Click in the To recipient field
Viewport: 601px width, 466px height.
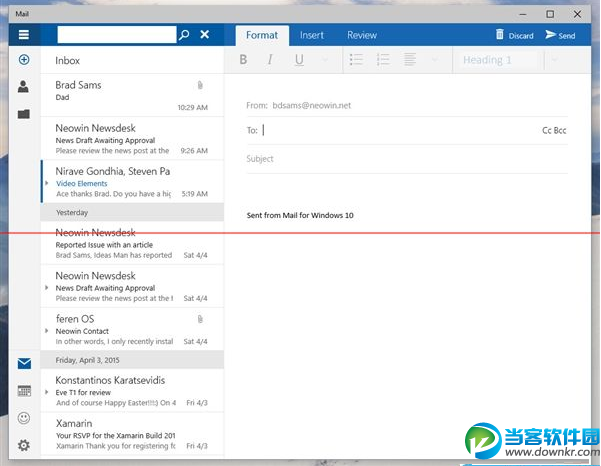coord(401,130)
